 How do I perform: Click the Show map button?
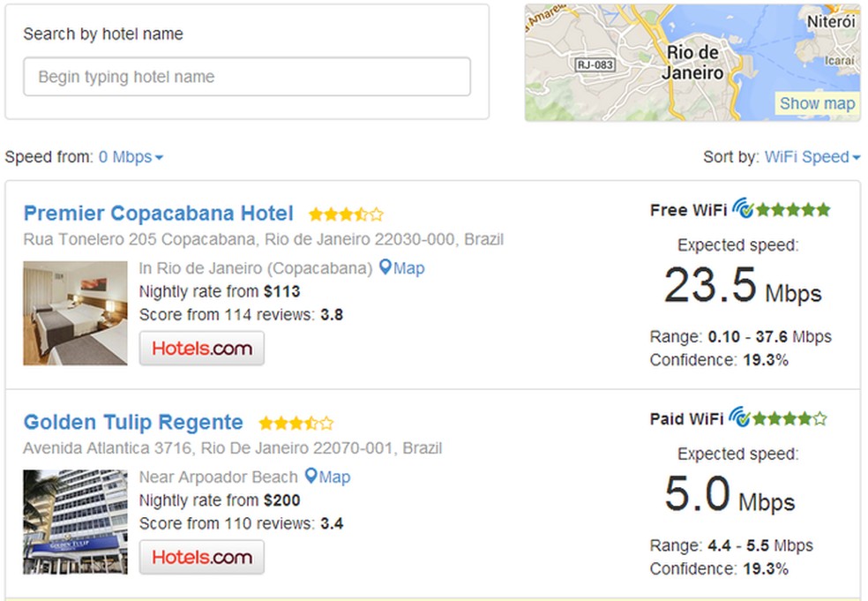(x=817, y=103)
